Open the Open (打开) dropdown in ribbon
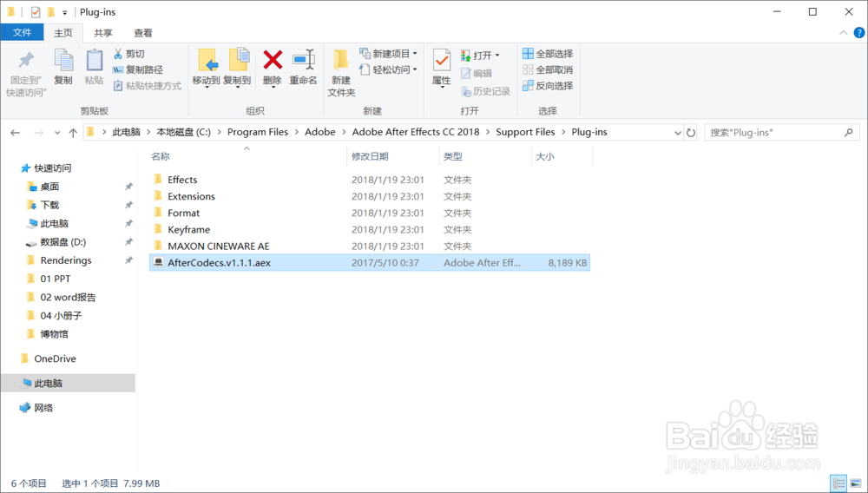 point(480,56)
